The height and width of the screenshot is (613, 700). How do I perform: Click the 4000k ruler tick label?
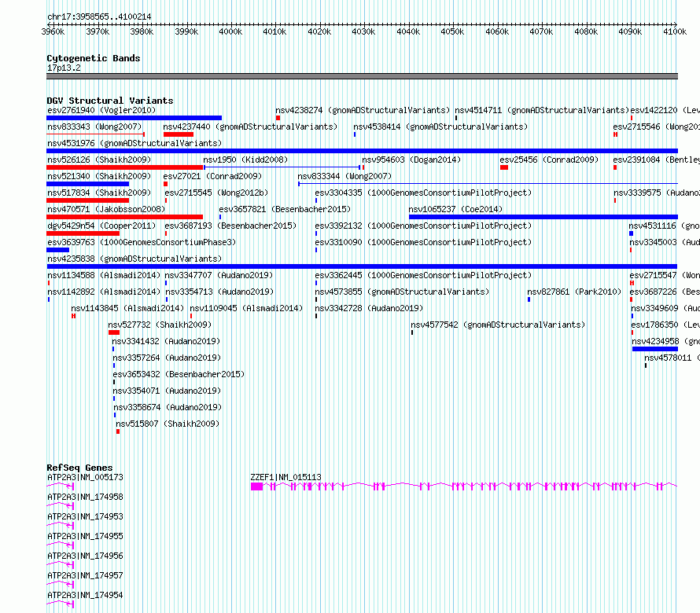coord(230,31)
